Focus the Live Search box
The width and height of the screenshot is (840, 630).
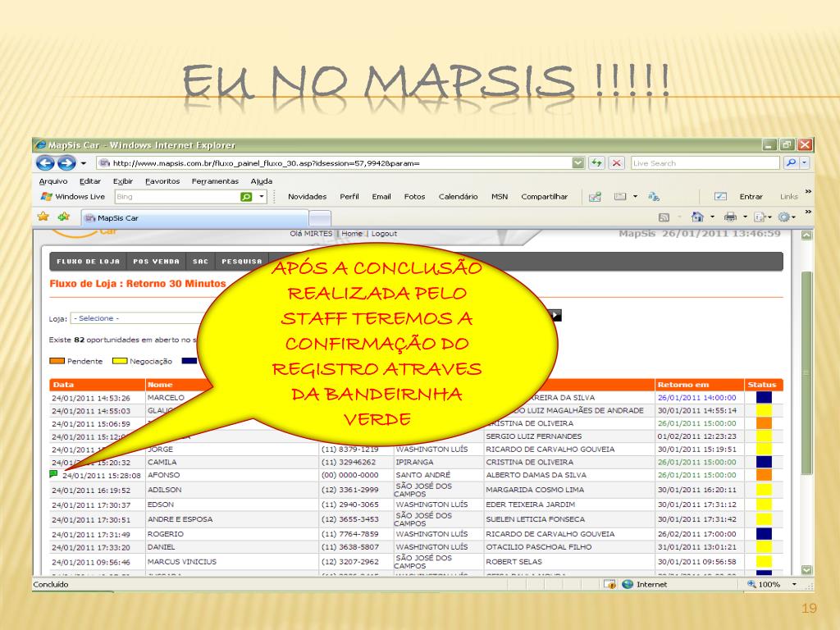pos(705,163)
